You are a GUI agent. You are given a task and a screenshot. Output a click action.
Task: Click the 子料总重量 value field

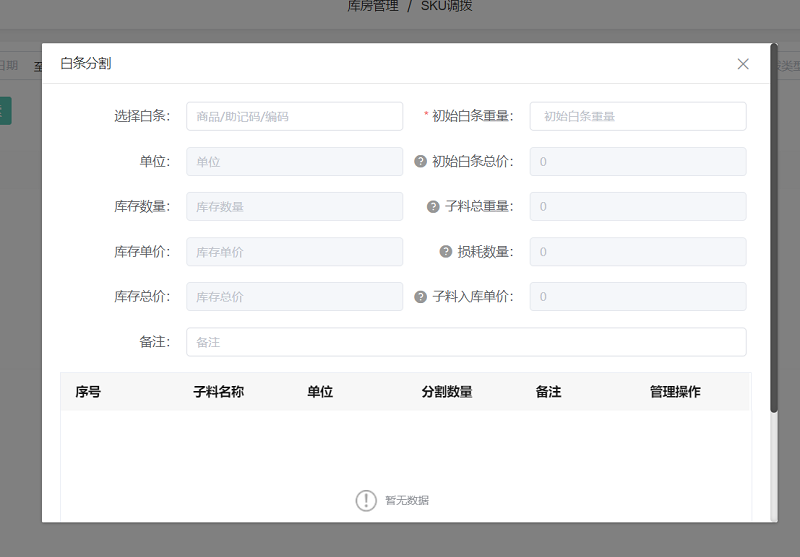[637, 207]
